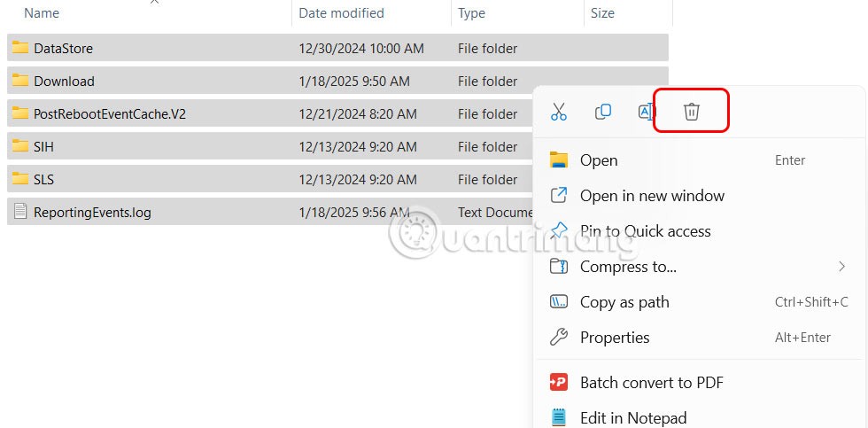Choose Open from the context menu
Screen dimensions: 868x428
point(599,160)
